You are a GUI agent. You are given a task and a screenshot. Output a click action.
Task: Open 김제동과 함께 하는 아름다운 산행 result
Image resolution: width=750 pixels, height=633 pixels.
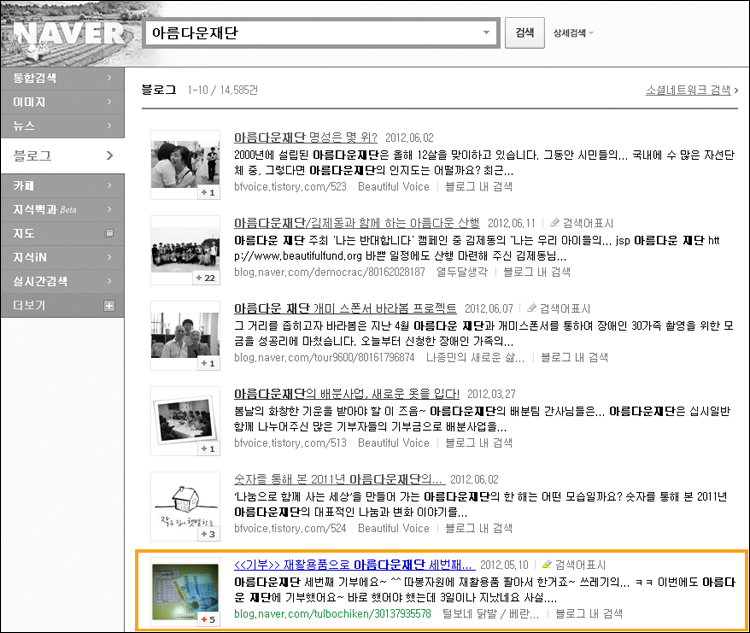coord(357,223)
